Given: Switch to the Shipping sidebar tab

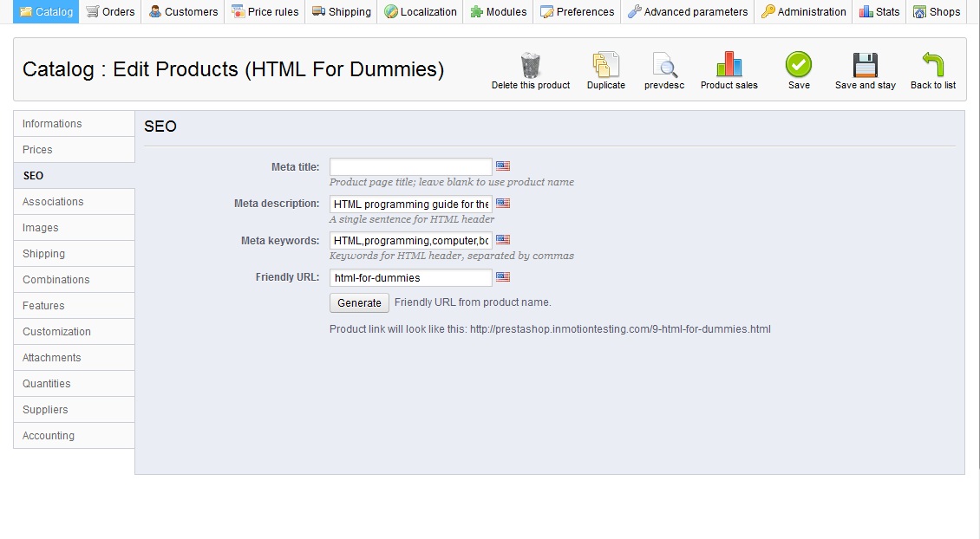Looking at the screenshot, I should (x=74, y=254).
